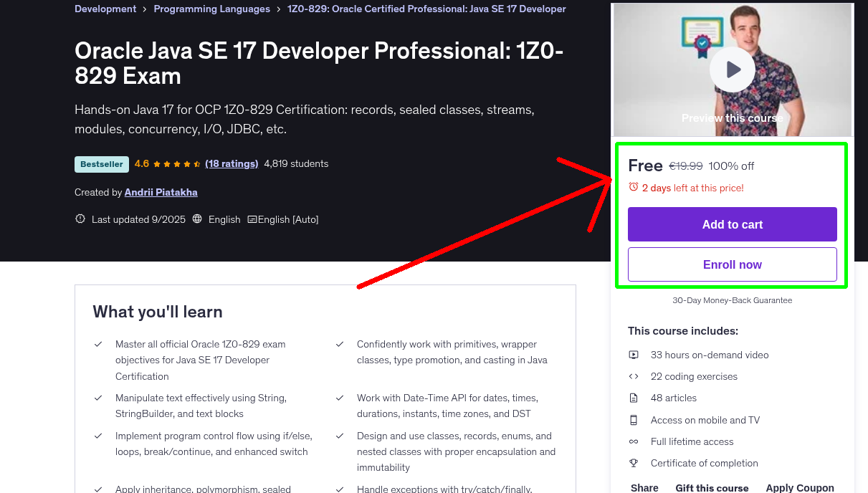
Task: Click the on-demand video icon
Action: coord(634,355)
